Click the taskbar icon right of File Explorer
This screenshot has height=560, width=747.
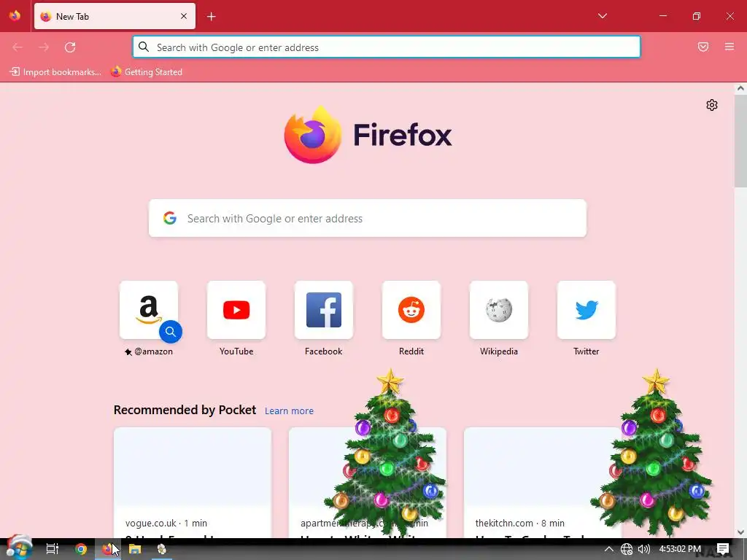[x=162, y=549]
